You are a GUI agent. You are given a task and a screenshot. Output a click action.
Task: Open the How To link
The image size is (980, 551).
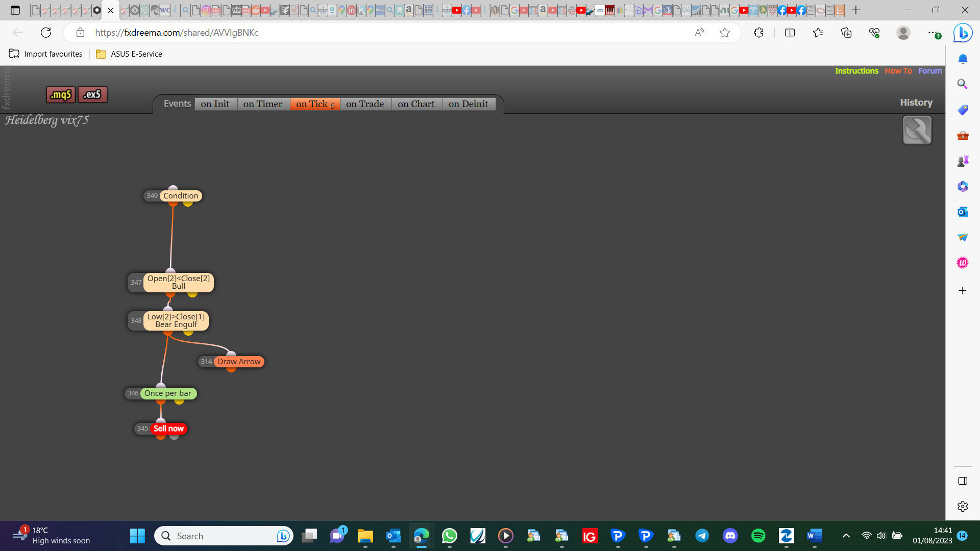[898, 71]
